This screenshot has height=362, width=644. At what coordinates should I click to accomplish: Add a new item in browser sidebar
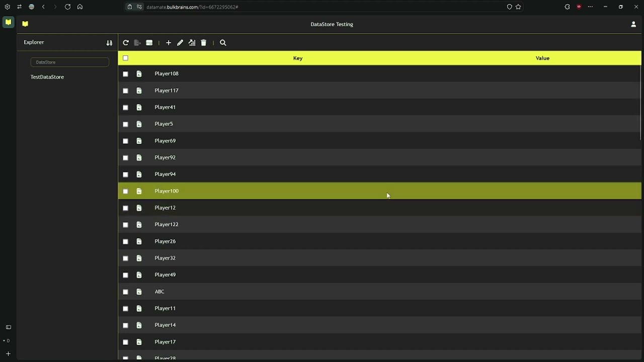(8, 354)
